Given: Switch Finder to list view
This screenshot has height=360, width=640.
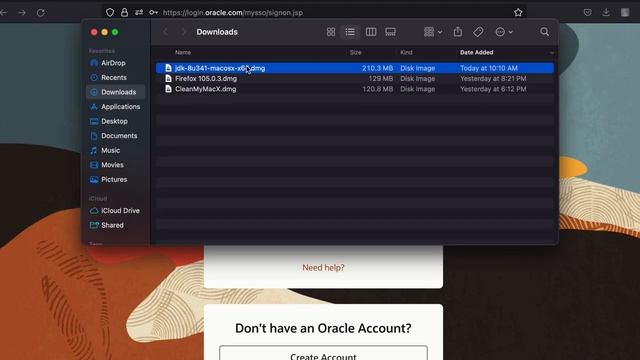Looking at the screenshot, I should coord(350,32).
